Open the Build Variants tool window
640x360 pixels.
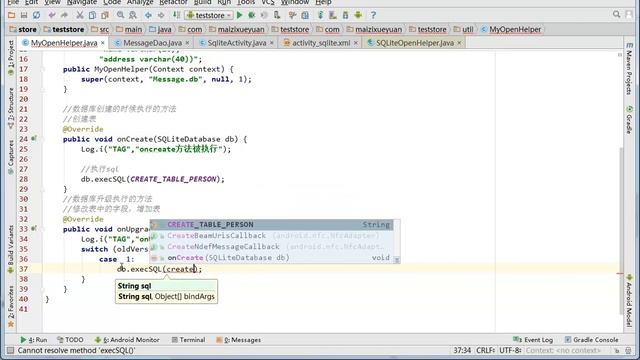pos(11,249)
